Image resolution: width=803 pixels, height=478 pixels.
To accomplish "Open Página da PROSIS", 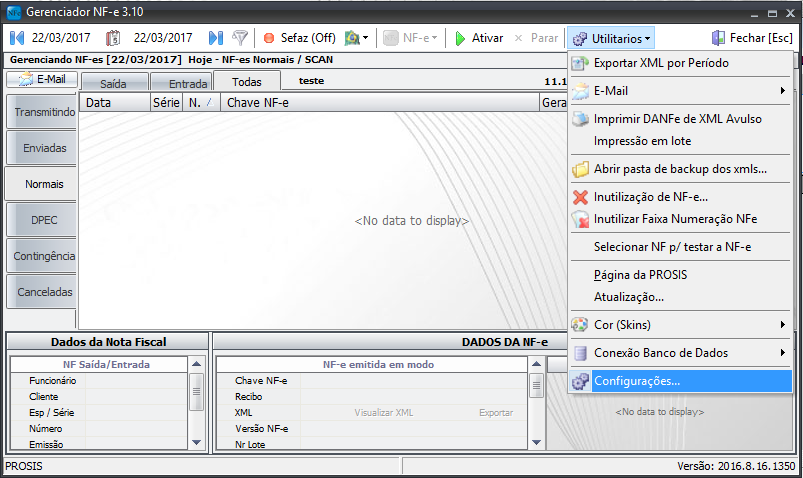I will pyautogui.click(x=681, y=275).
